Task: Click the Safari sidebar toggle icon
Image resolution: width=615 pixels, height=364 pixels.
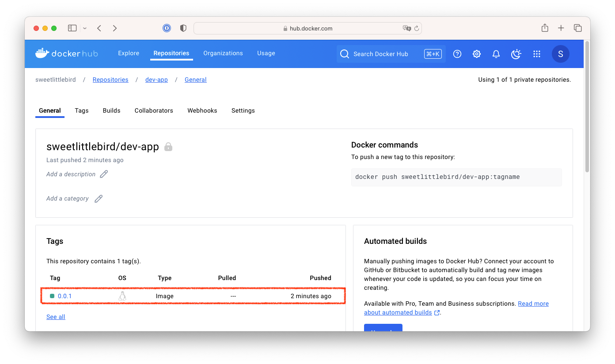Action: pos(72,28)
